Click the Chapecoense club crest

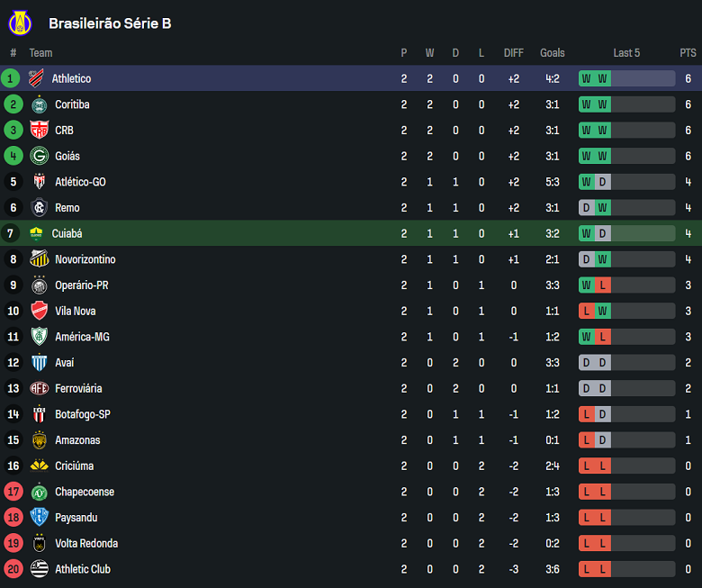click(x=39, y=492)
